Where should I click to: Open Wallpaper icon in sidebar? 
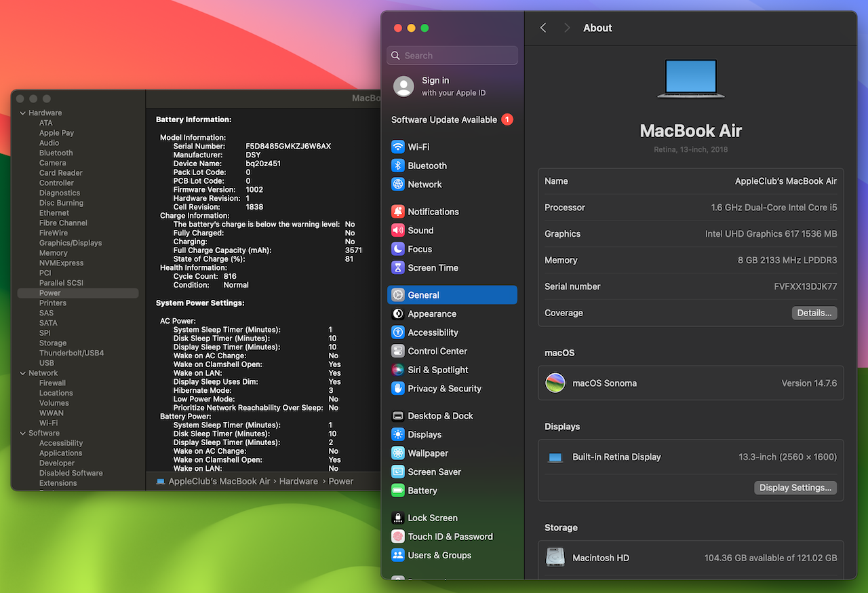point(398,453)
